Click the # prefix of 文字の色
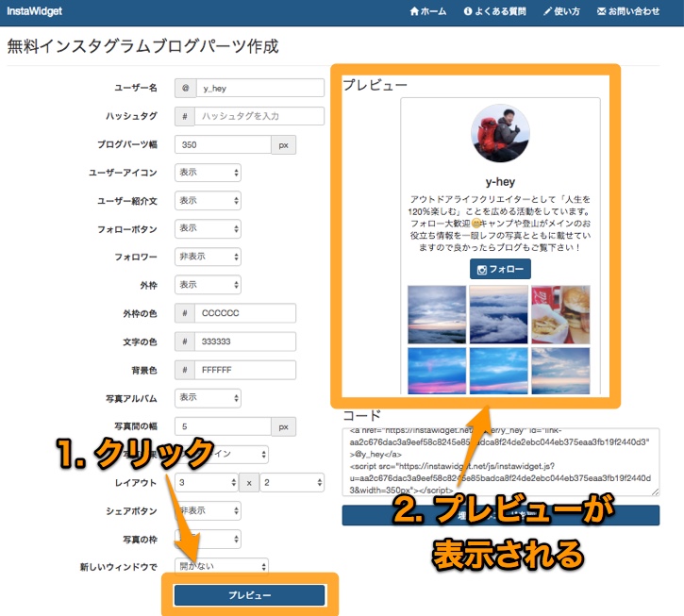684x616 pixels. coord(185,341)
